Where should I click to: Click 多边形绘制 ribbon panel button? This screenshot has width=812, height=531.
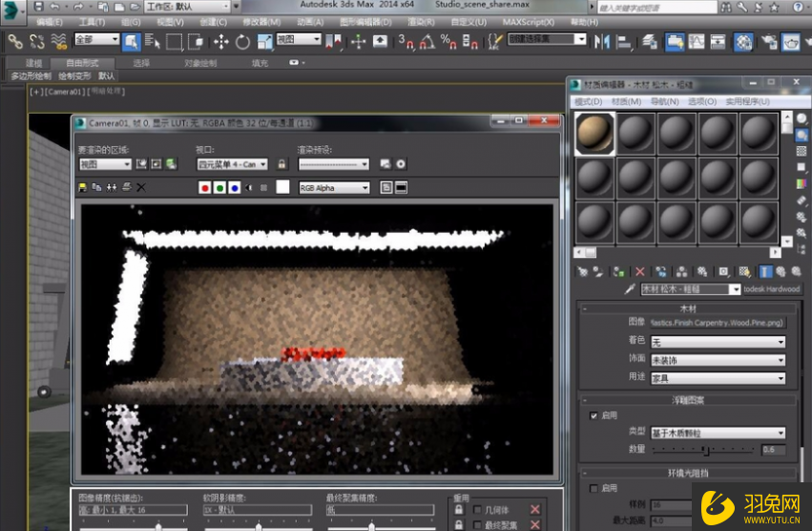click(31, 76)
